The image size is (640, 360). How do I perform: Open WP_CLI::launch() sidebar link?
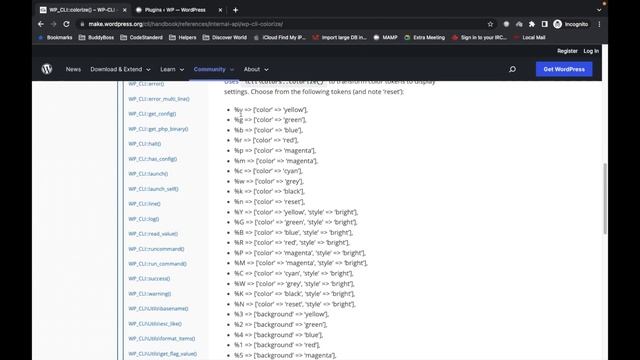pos(148,174)
